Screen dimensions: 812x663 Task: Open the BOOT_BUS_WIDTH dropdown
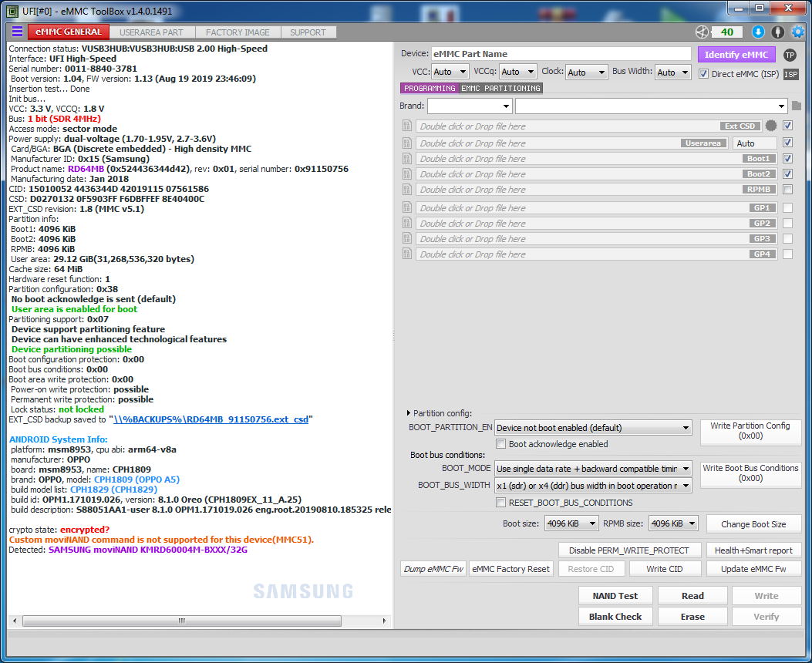[593, 486]
